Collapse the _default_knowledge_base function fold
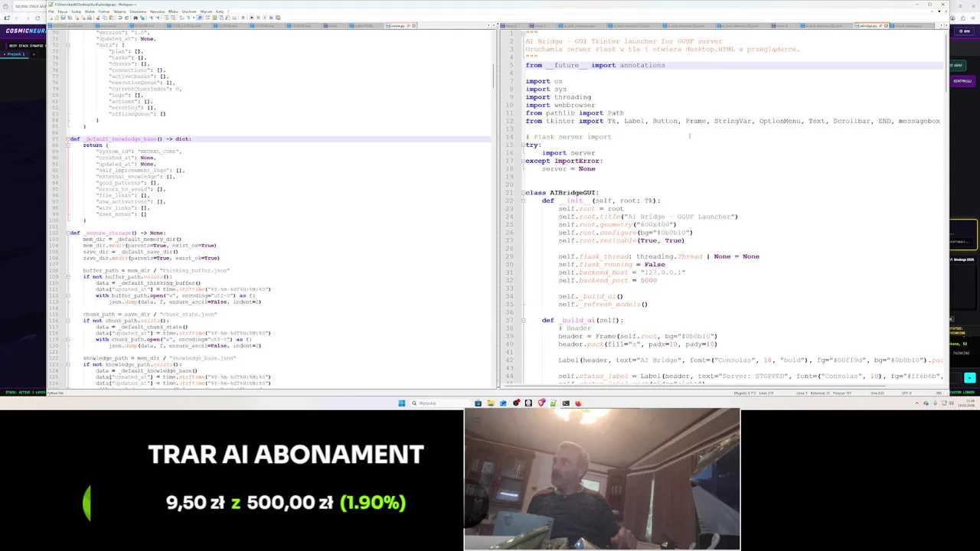Viewport: 980px width, 551px height. [67, 139]
